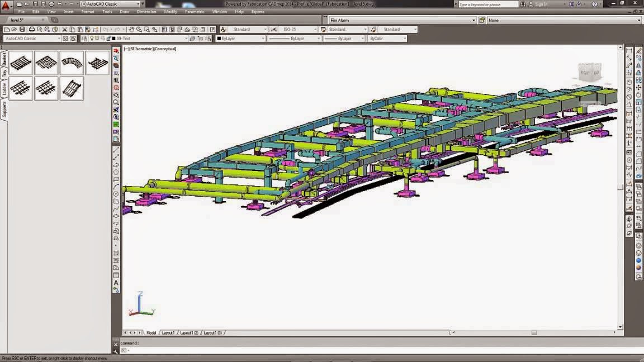Click the Sign In button

click(x=541, y=4)
